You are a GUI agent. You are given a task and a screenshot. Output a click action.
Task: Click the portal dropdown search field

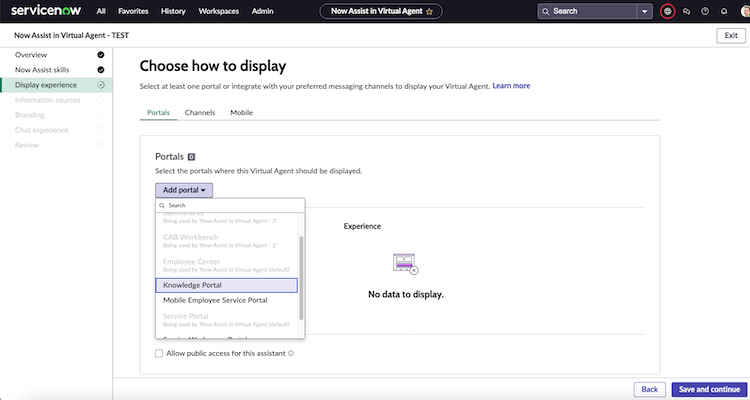point(230,205)
